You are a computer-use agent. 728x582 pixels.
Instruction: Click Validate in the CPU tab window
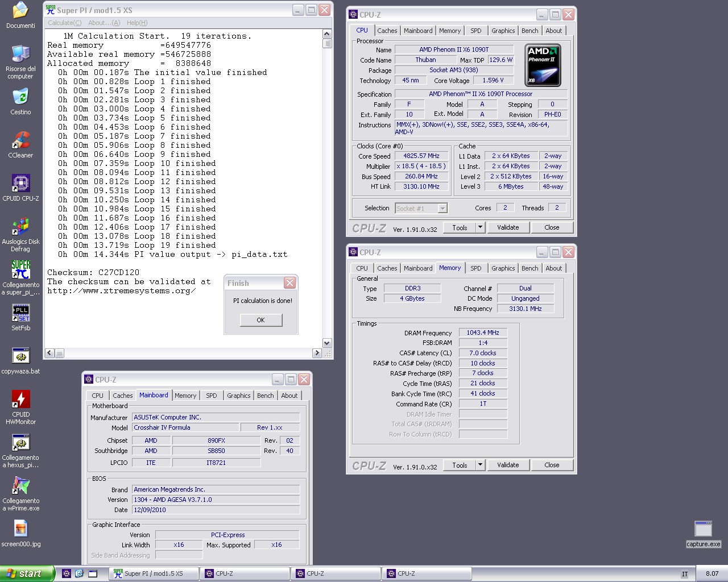[x=508, y=227]
